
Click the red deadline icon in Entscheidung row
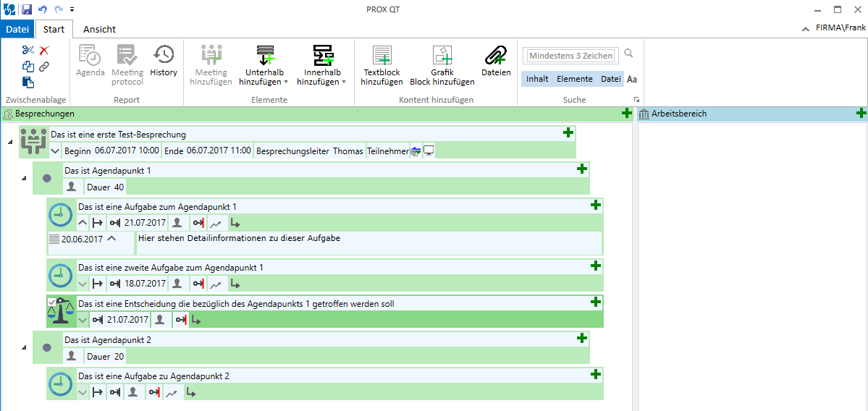(x=180, y=320)
